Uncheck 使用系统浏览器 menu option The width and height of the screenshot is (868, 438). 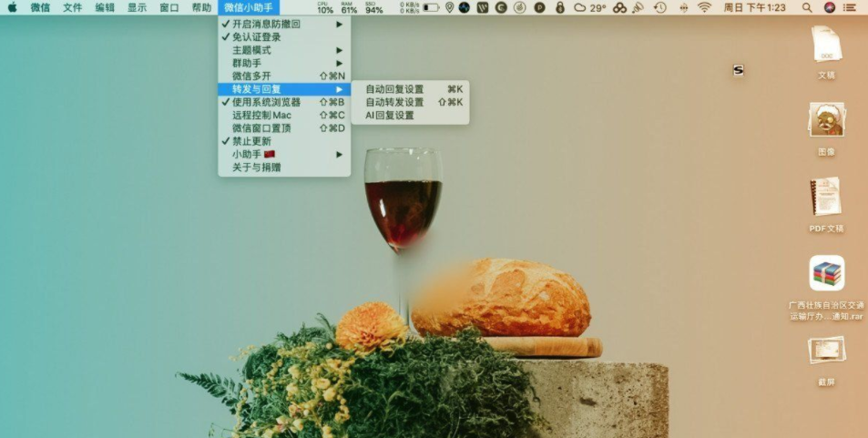point(266,102)
